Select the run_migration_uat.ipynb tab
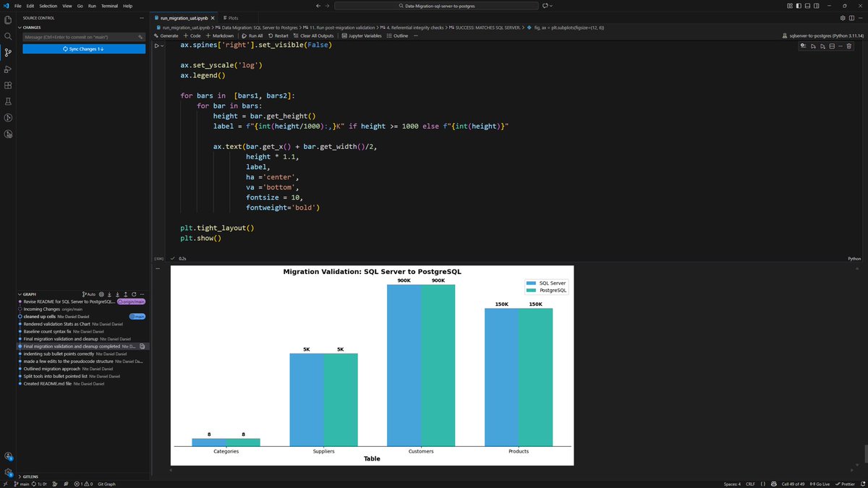868x488 pixels. click(184, 17)
